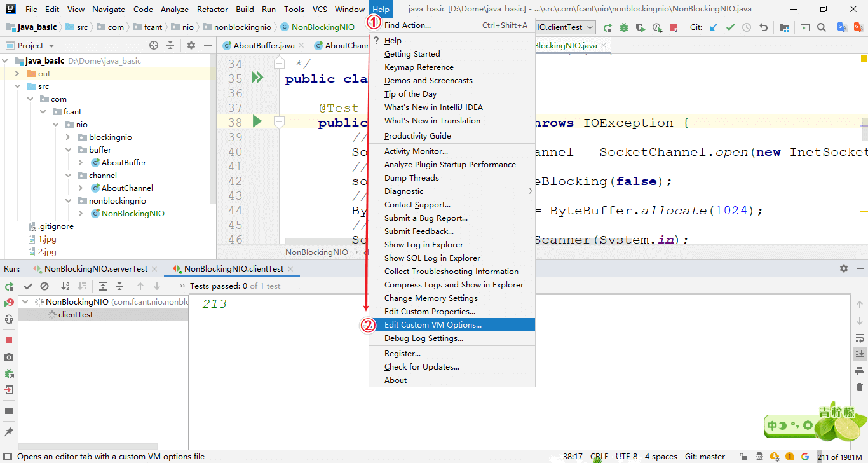
Task: Expand all test results
Action: pos(103,286)
